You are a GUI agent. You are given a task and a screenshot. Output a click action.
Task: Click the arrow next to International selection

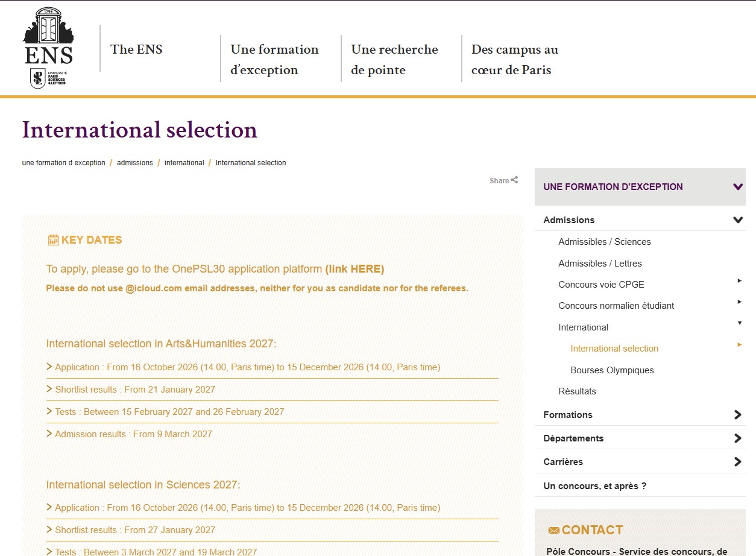click(x=740, y=344)
